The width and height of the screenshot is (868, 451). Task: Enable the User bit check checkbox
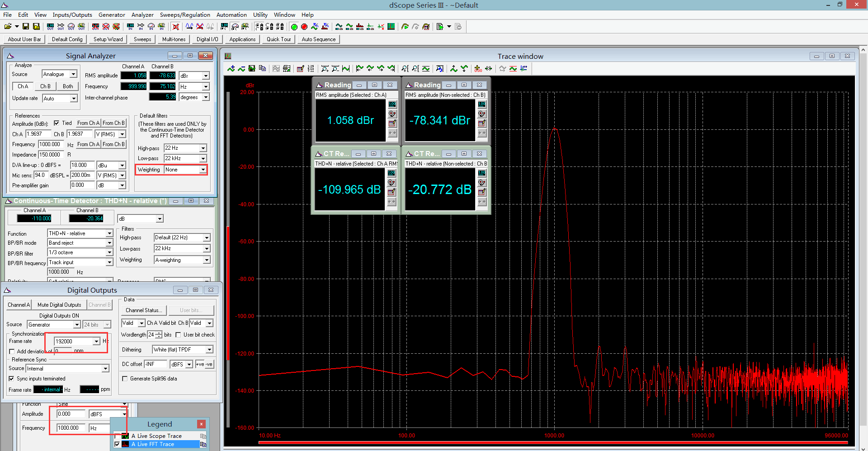pyautogui.click(x=178, y=335)
